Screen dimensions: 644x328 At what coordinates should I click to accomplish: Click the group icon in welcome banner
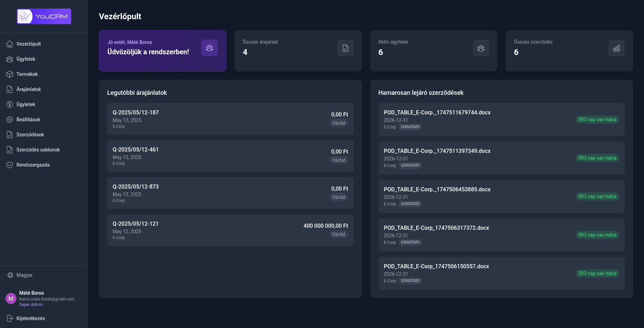[210, 48]
